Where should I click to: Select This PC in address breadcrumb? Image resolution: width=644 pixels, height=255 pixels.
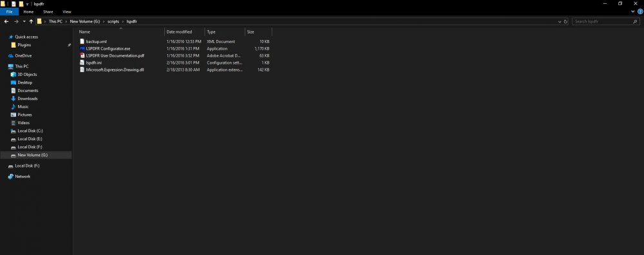(55, 21)
